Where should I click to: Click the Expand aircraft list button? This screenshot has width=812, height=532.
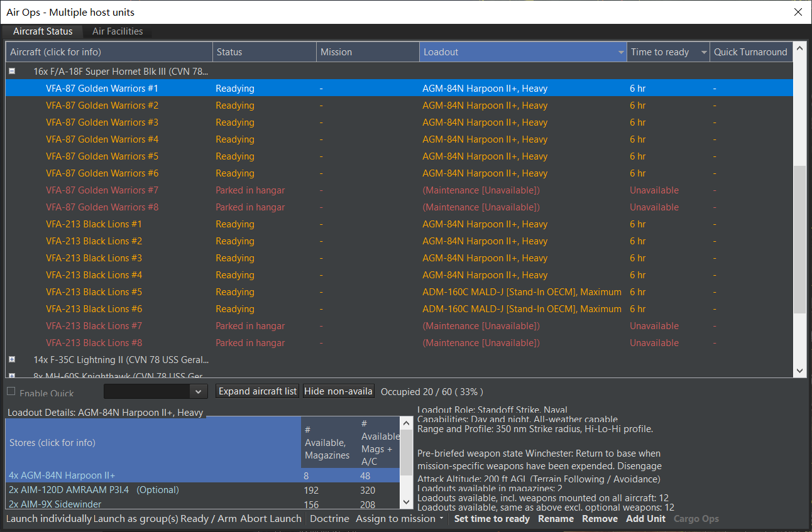(x=258, y=391)
